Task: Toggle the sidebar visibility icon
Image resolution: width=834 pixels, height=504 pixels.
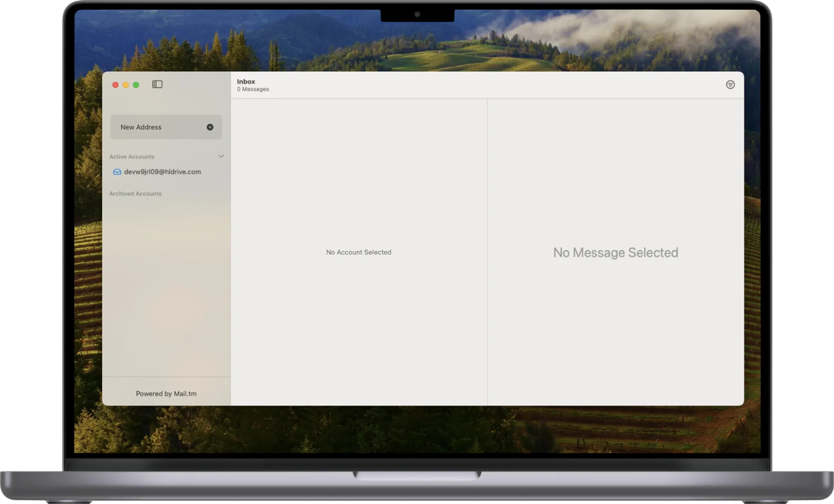Action: [157, 84]
